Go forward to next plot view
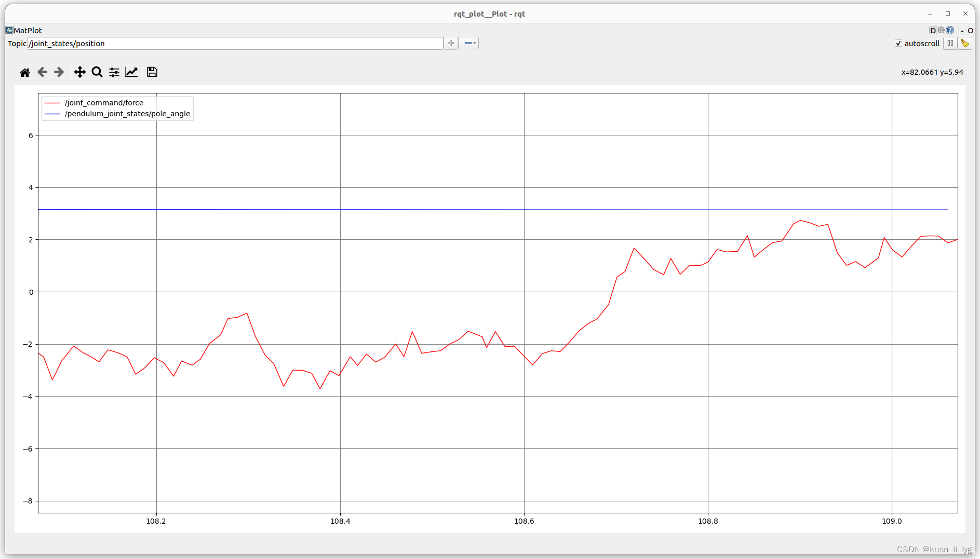The height and width of the screenshot is (559, 980). point(59,72)
